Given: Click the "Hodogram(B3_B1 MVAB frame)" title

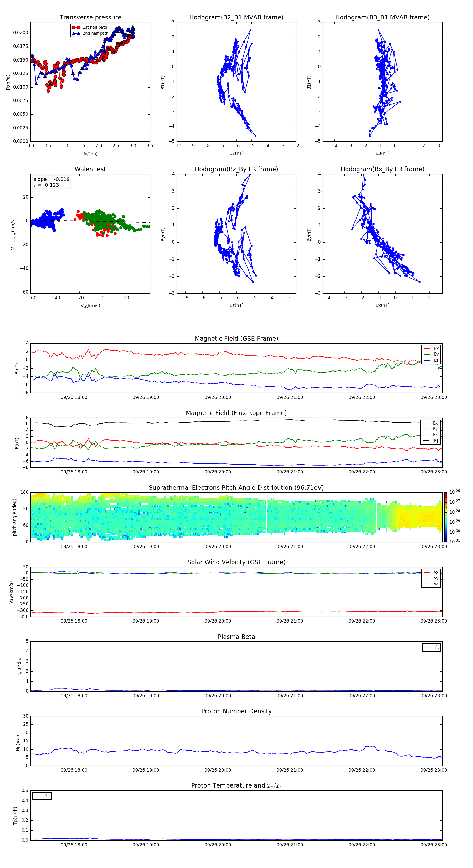Looking at the screenshot, I should [x=382, y=18].
